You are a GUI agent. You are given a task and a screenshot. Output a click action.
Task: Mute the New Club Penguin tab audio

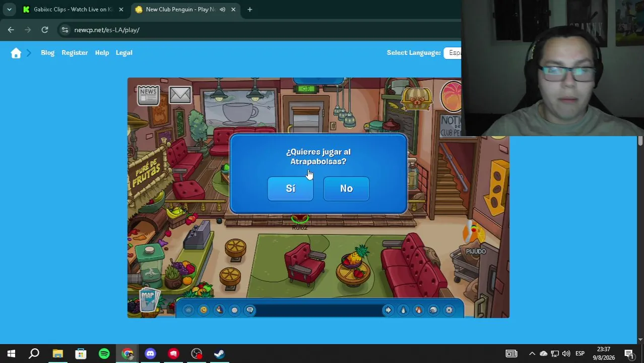click(222, 9)
